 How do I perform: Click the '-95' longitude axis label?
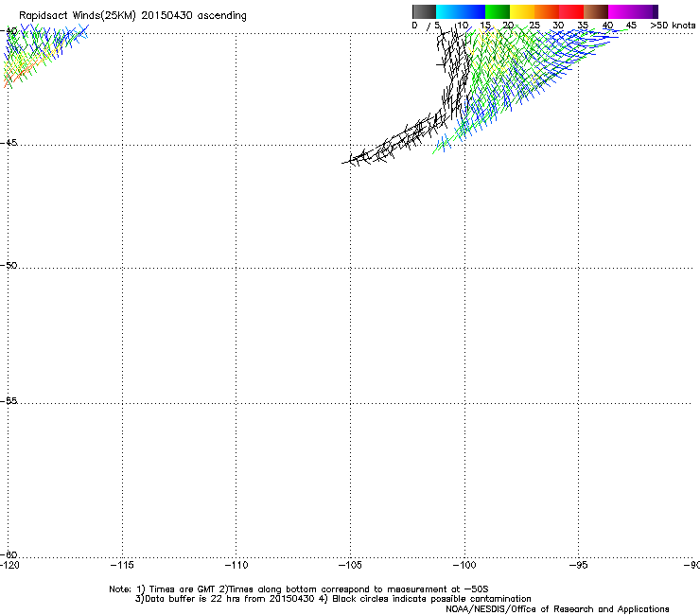pos(579,566)
